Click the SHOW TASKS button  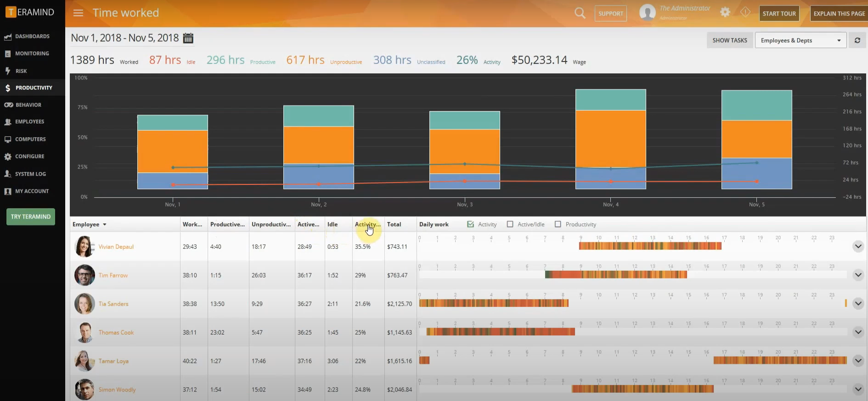pos(729,40)
